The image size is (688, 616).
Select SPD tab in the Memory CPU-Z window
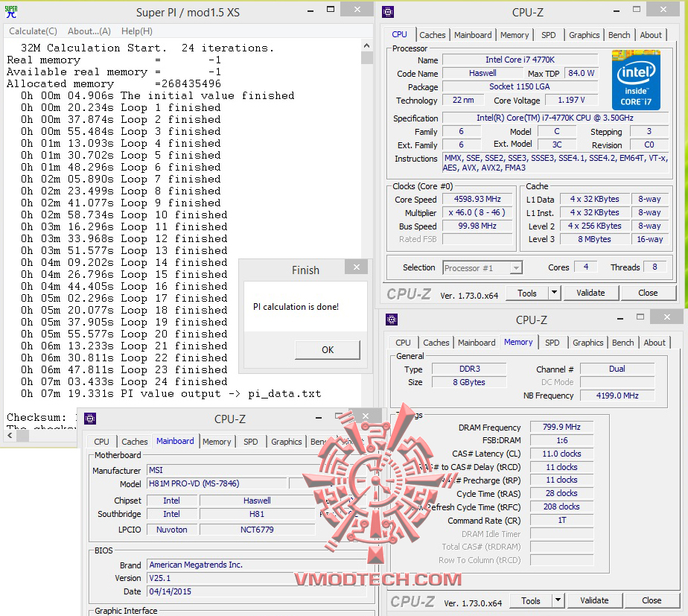pos(552,343)
